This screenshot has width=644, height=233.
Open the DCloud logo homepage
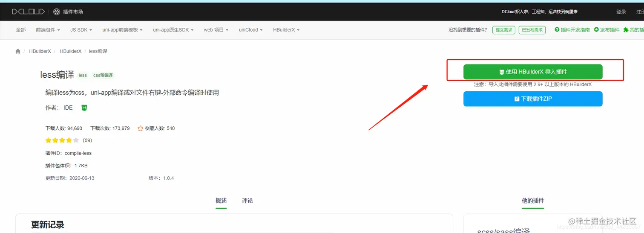(x=29, y=12)
